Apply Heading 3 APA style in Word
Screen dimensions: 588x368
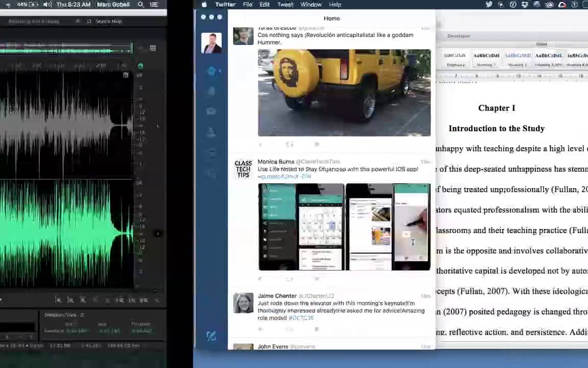tap(548, 59)
